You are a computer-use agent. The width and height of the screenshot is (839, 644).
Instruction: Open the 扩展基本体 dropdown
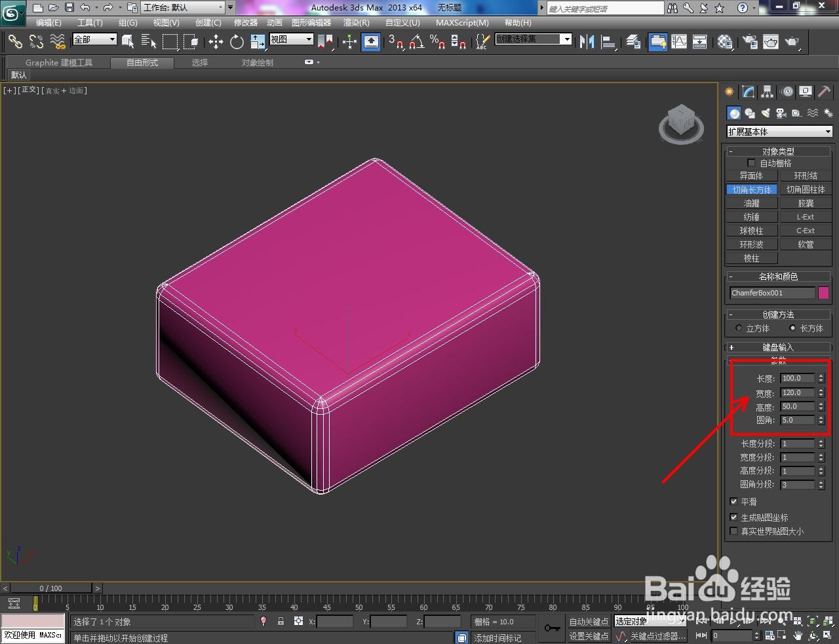point(779,131)
